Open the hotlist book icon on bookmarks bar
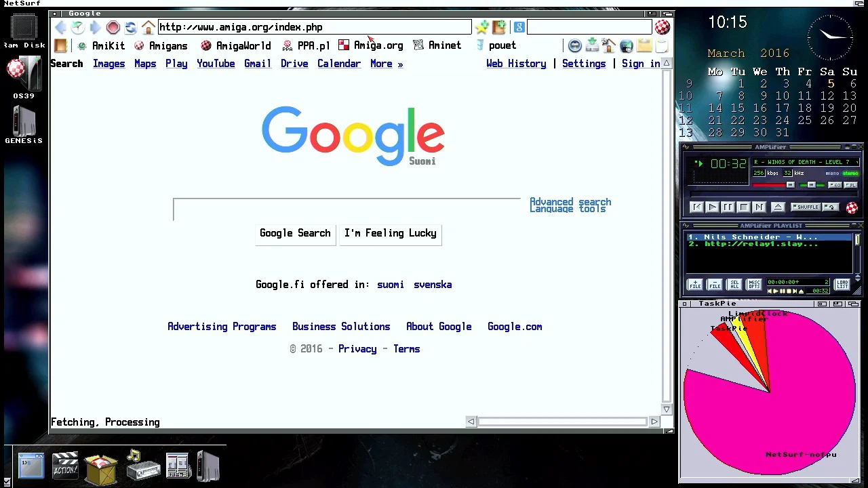Image resolution: width=868 pixels, height=488 pixels. [x=60, y=45]
